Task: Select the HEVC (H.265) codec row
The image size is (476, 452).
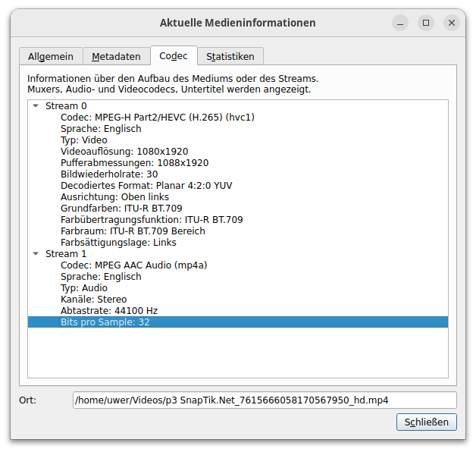Action: 157,118
